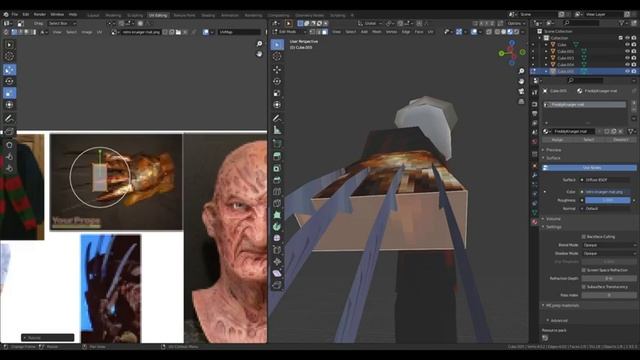Toggle render camera icon for Cube
The image size is (640, 360).
coord(634,44)
